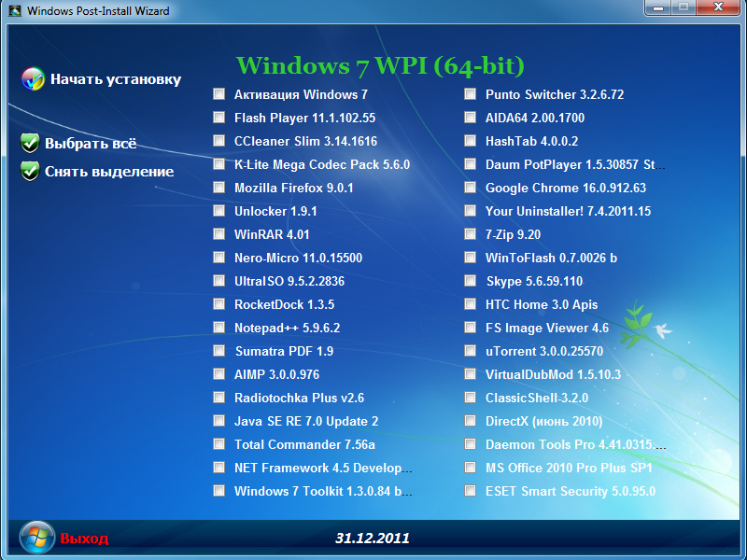The height and width of the screenshot is (560, 747).
Task: Tick the Unlocker 1.9.1 checkbox
Action: (218, 211)
